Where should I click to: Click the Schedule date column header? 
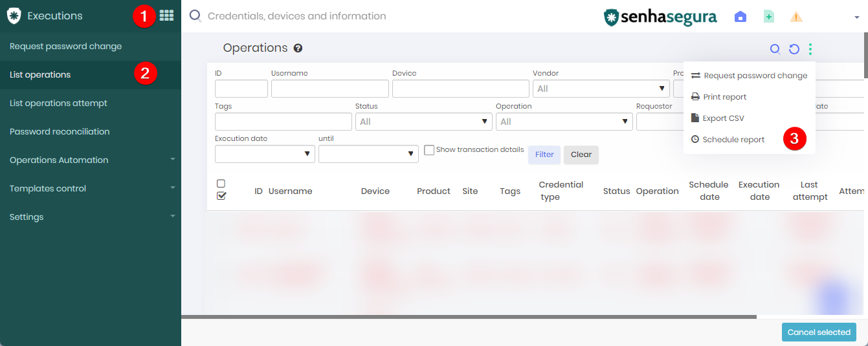pos(709,191)
